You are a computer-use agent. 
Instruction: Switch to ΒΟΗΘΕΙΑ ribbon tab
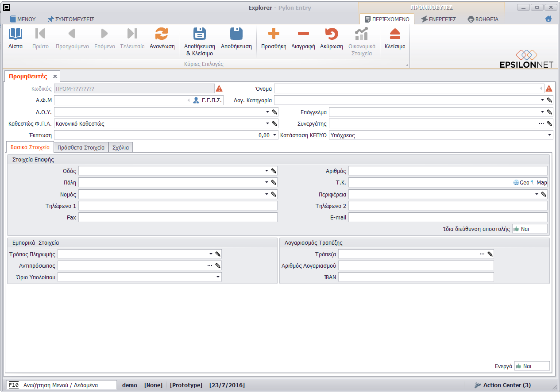point(483,19)
